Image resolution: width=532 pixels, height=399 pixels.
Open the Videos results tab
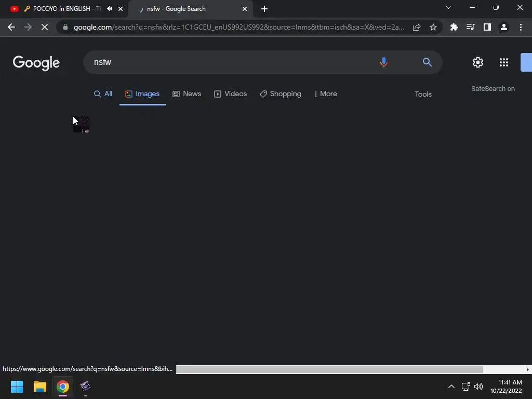coord(230,94)
